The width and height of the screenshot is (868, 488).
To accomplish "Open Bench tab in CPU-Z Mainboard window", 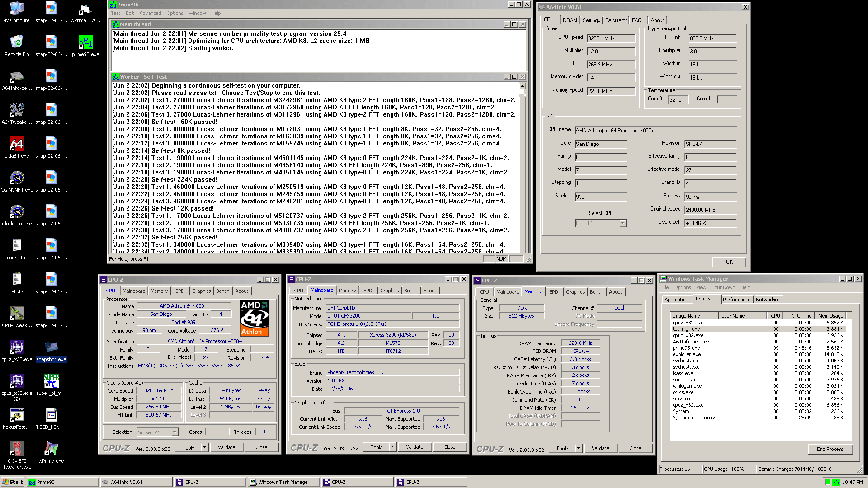I will pos(410,291).
